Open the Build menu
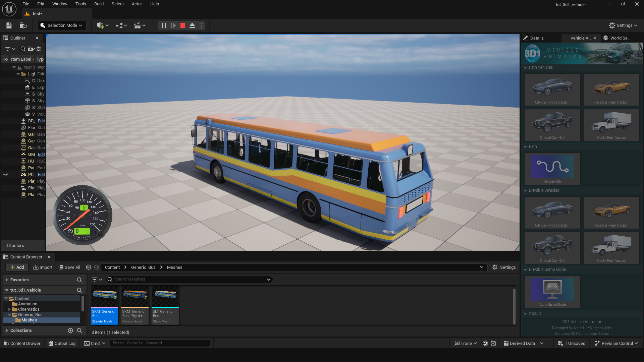This screenshot has height=362, width=644. pyautogui.click(x=99, y=4)
